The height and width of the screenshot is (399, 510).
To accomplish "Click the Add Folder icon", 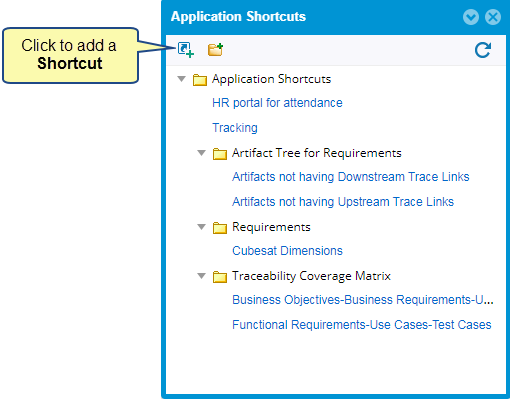I will [x=215, y=50].
